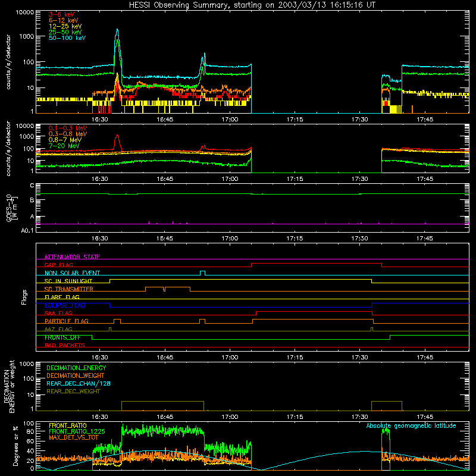Click the 17:00 tick label under the top keV panel
Screen dimensions: 476x476
(230, 120)
